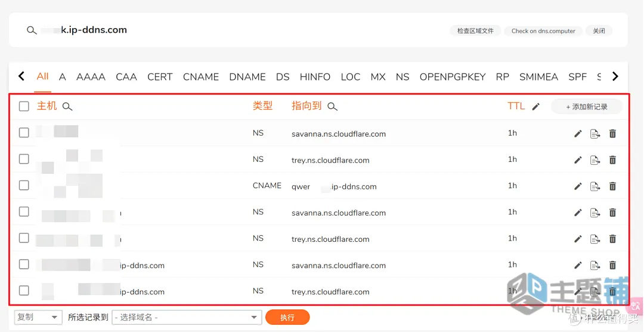Viewport: 644px width, 332px height.
Task: Delete the savanna record directly below CNAME row
Action: [x=612, y=213]
